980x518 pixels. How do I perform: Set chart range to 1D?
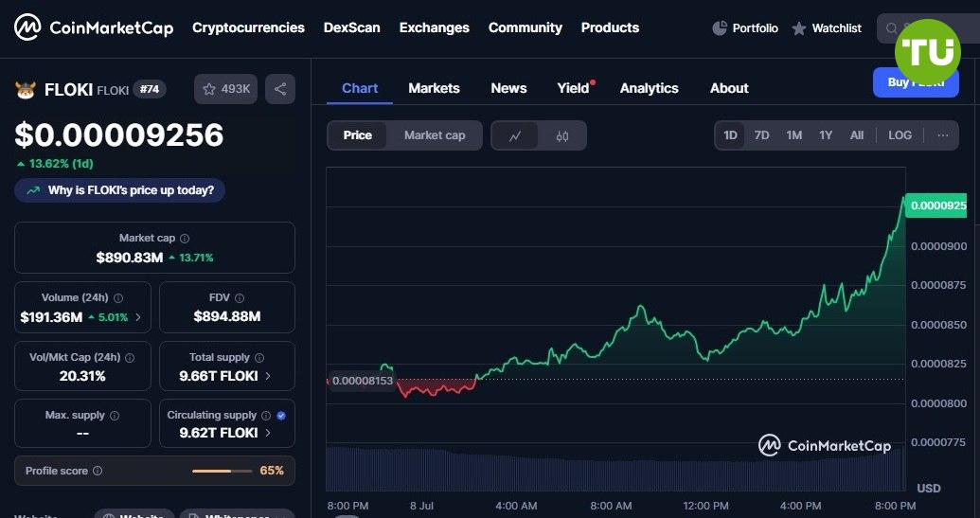point(730,135)
